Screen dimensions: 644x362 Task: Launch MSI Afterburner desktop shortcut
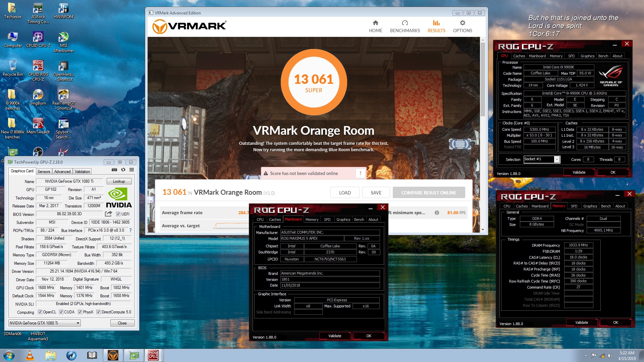pyautogui.click(x=63, y=42)
